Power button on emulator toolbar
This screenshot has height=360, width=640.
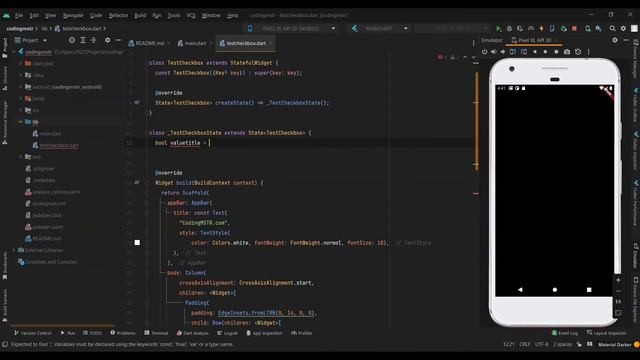coord(484,52)
